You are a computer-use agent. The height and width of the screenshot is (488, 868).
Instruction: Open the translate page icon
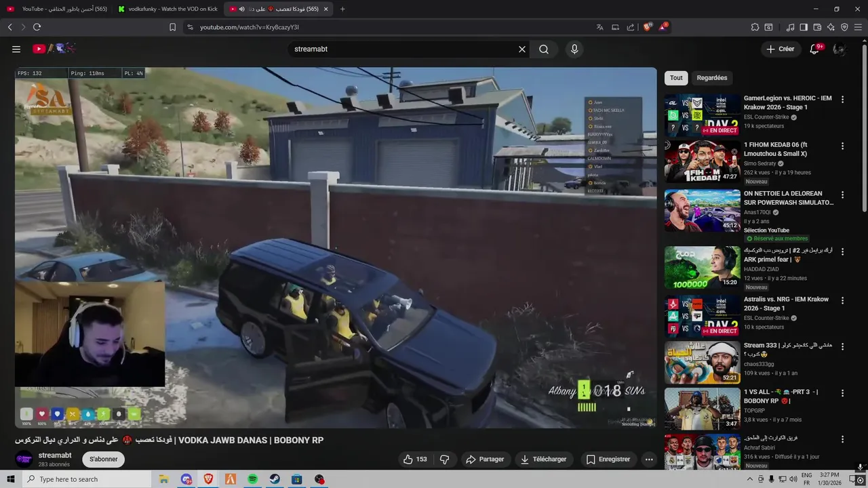pyautogui.click(x=599, y=27)
